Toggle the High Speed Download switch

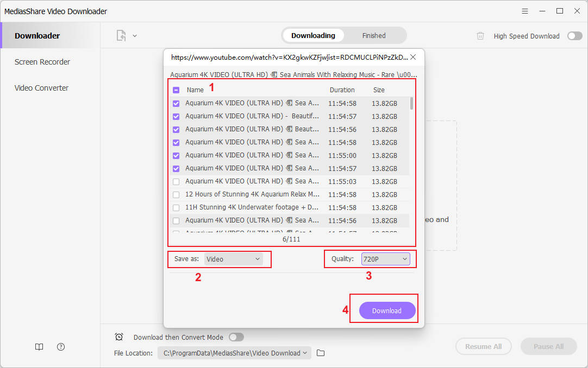click(x=574, y=36)
